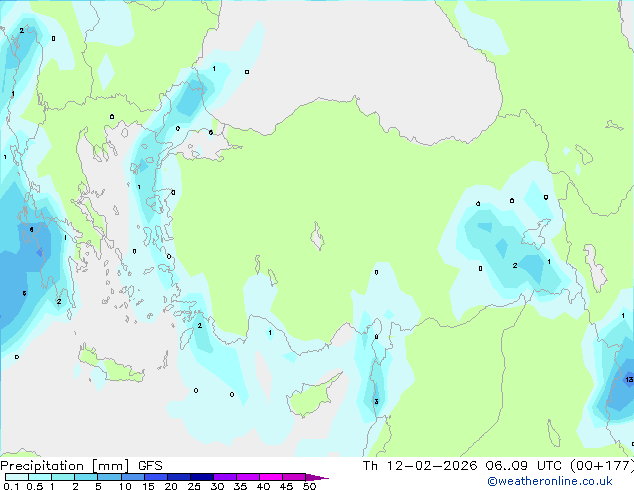Screen dimensions: 634x490
Task: Click the '0.5' legend label
Action: pos(35,486)
